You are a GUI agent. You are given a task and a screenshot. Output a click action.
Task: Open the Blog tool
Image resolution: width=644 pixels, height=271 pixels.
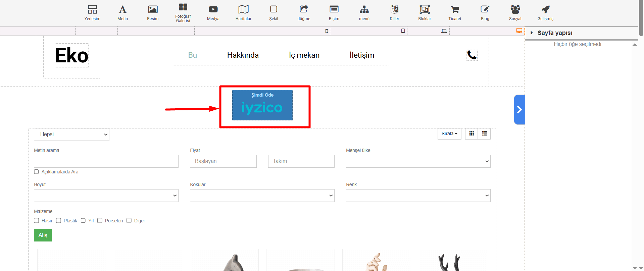(485, 13)
